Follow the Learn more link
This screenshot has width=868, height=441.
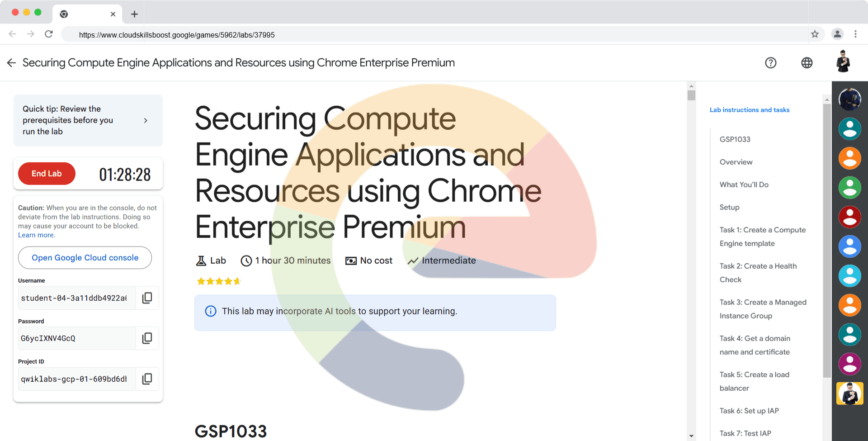(37, 235)
